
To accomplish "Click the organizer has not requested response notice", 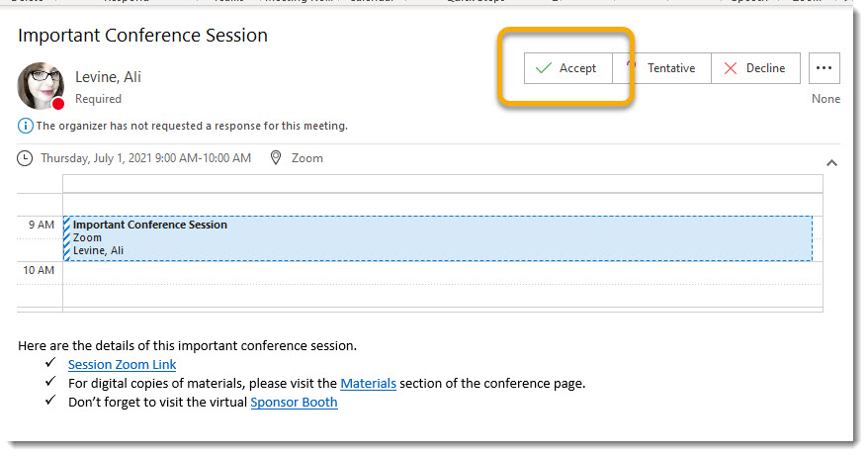I will point(192,126).
